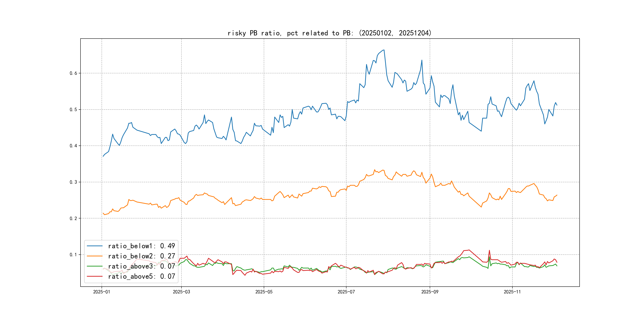Click the red ratio_above5 legend line sample
Viewport: 644px width, 322px height.
(x=94, y=276)
